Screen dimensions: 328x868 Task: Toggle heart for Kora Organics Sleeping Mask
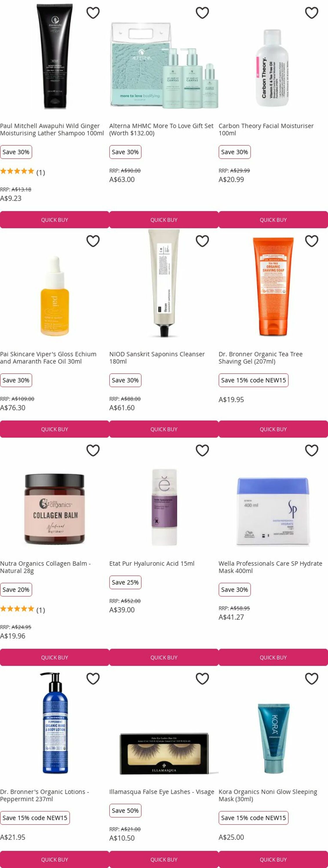pyautogui.click(x=311, y=678)
